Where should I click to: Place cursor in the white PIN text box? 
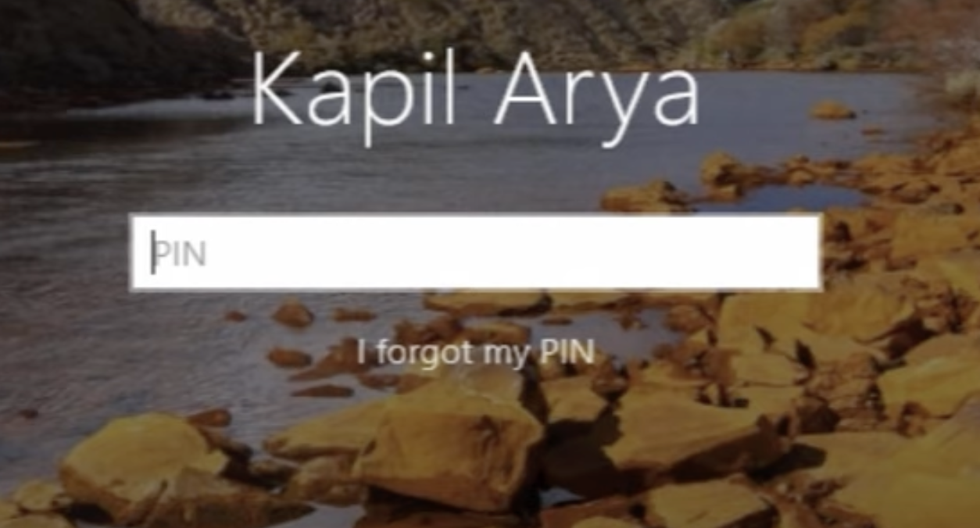475,252
